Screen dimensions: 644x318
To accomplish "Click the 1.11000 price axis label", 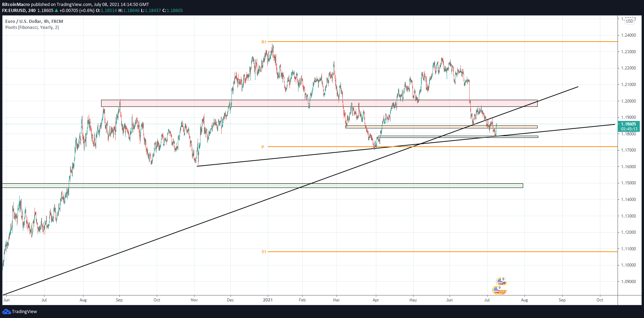I will (628, 249).
